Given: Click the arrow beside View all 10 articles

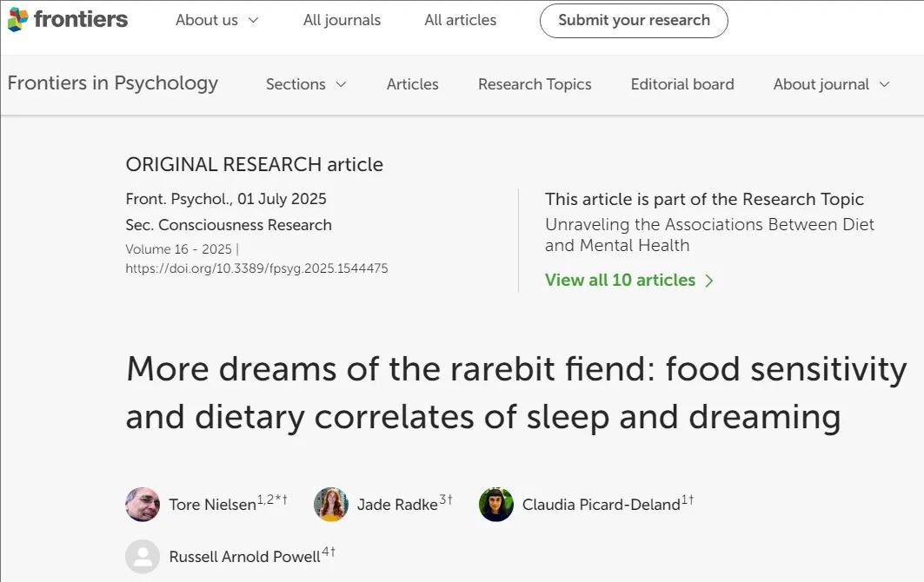Looking at the screenshot, I should pyautogui.click(x=709, y=281).
